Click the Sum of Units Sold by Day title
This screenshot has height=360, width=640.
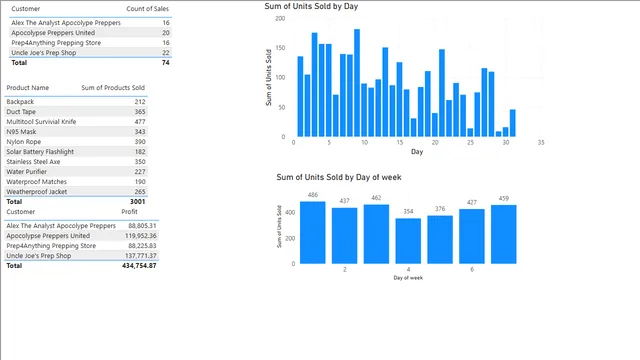point(311,6)
